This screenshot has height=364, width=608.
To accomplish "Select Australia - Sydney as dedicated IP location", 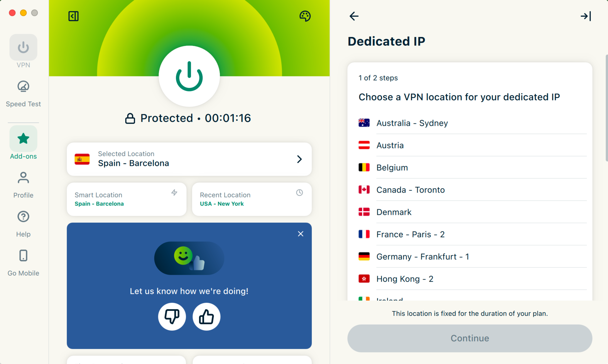I will pyautogui.click(x=412, y=123).
